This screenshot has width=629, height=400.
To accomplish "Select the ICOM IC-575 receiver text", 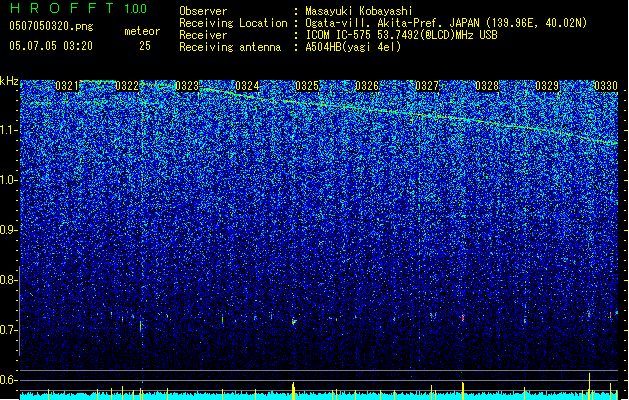I will (401, 35).
